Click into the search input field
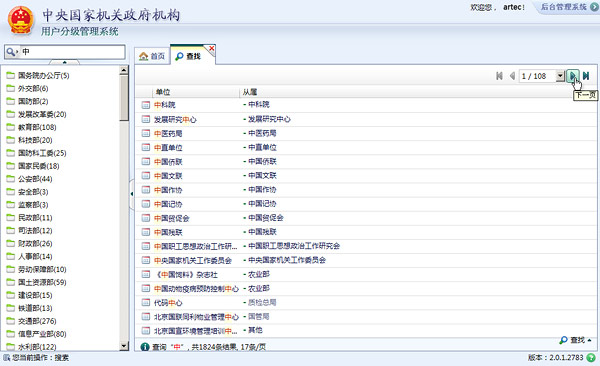The height and width of the screenshot is (366, 600). point(72,52)
